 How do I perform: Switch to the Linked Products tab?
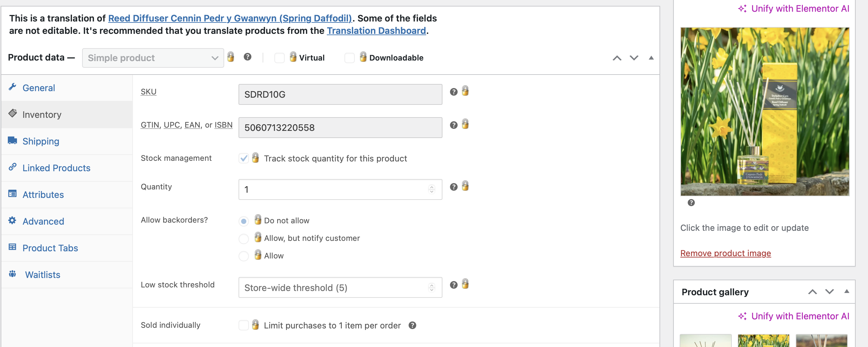[x=56, y=168]
